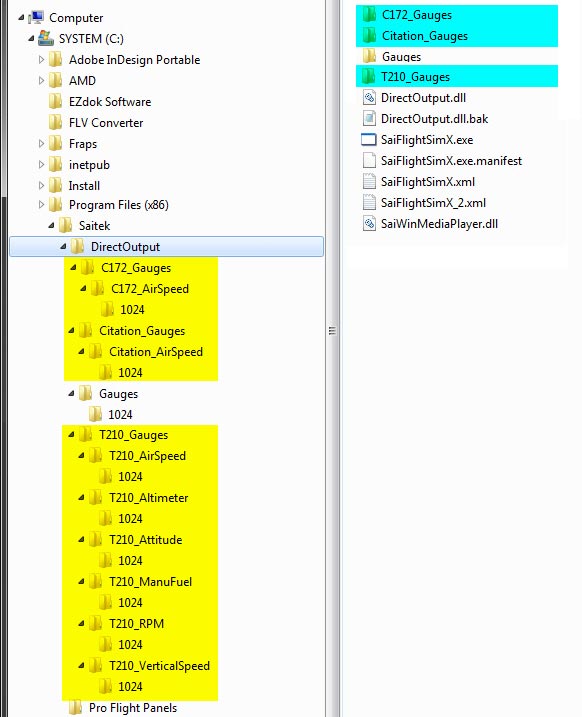Collapse the Computer node
The image size is (582, 717).
pos(21,18)
